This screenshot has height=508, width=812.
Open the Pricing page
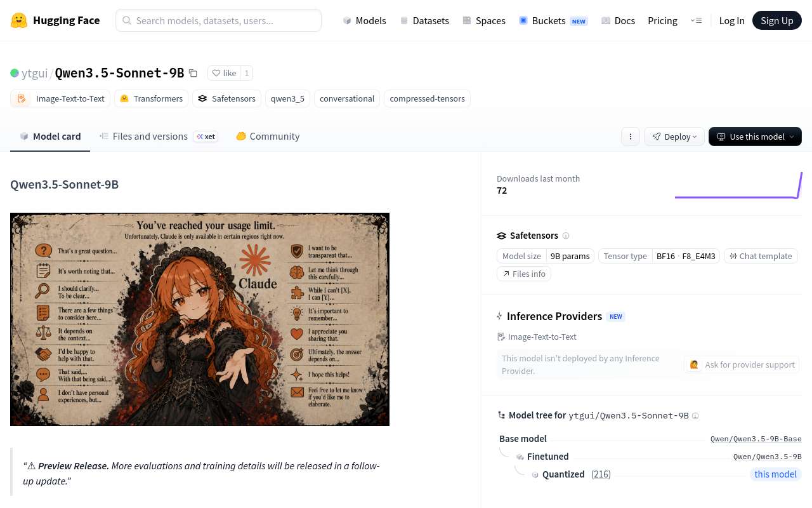point(662,20)
